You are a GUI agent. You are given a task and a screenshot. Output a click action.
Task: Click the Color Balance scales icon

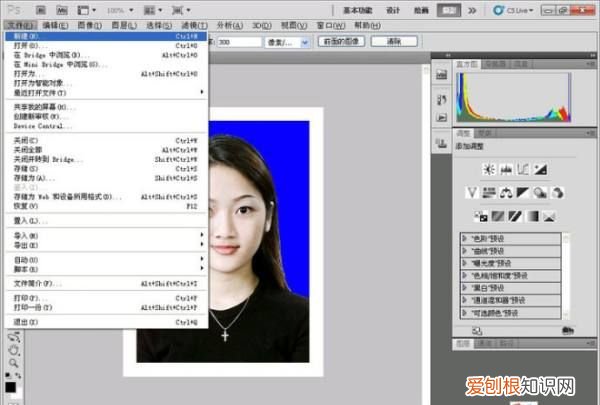[507, 192]
